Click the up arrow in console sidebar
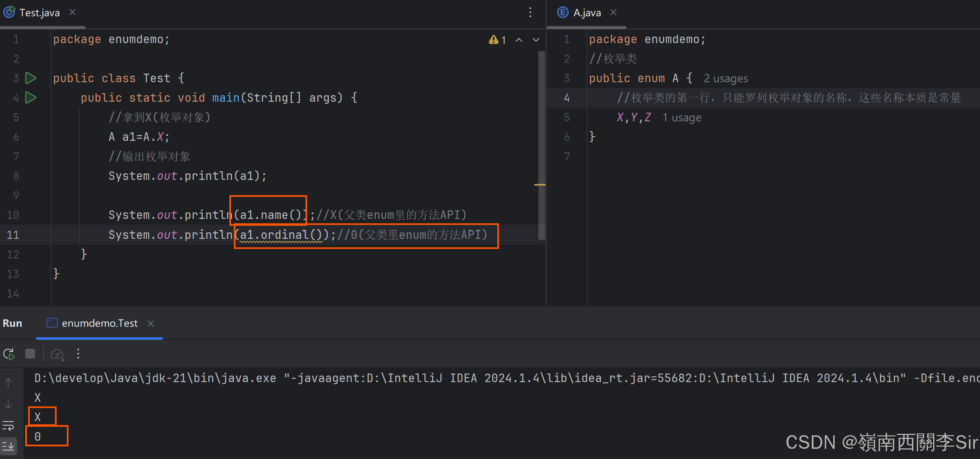Image resolution: width=980 pixels, height=459 pixels. [8, 383]
